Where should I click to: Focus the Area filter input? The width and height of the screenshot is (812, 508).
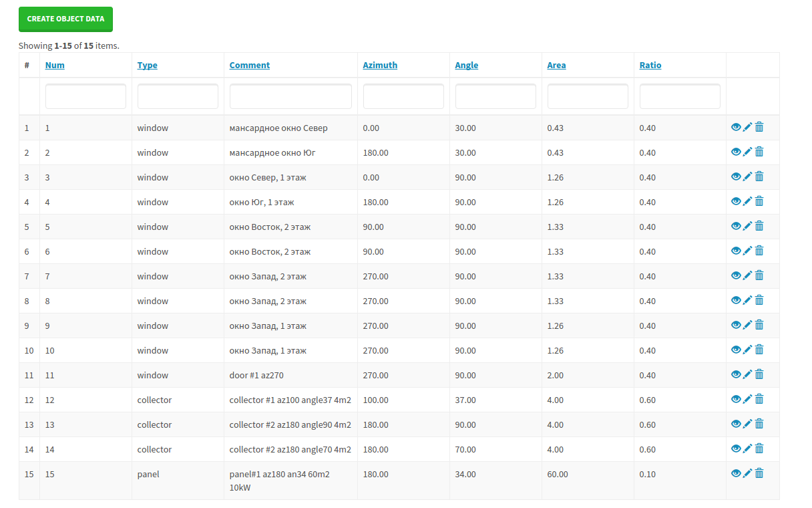tap(588, 96)
